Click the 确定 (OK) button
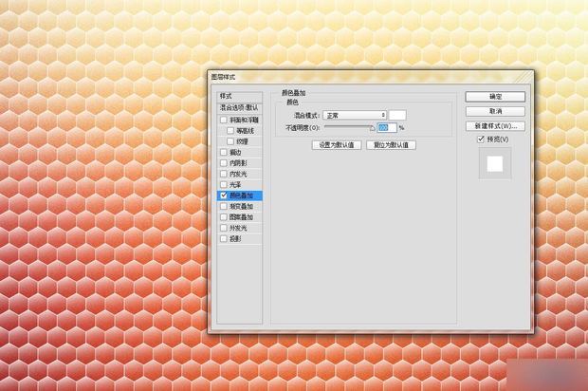Image resolution: width=588 pixels, height=391 pixels. (x=495, y=97)
